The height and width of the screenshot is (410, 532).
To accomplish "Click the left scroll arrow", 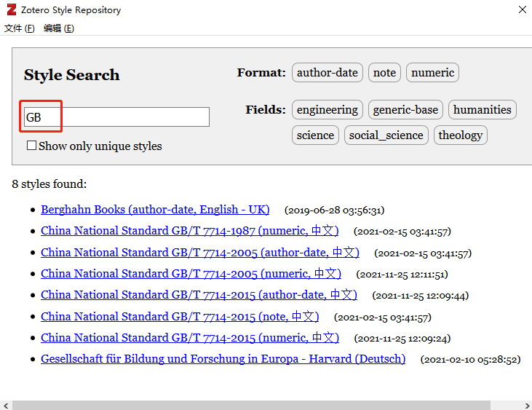I will [6, 405].
